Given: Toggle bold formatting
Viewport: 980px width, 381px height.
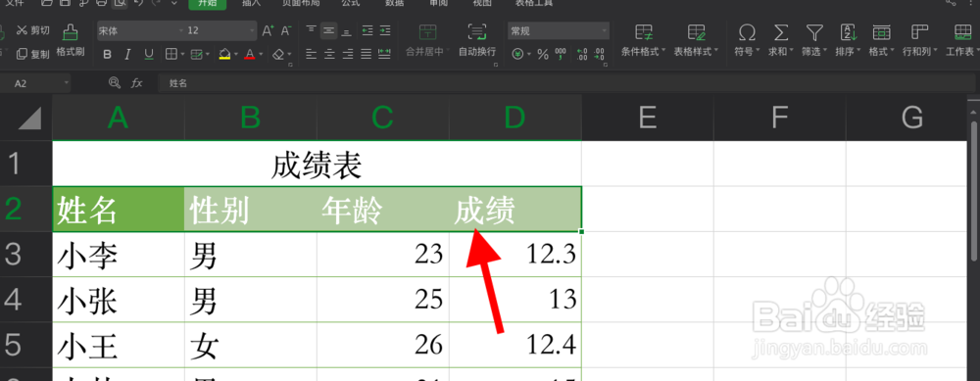Looking at the screenshot, I should coord(107,54).
